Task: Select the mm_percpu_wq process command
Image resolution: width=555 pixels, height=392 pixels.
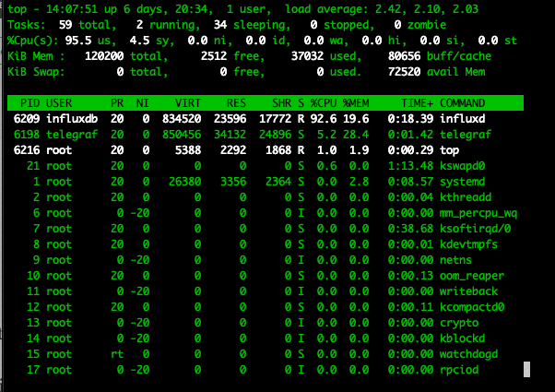Action: (478, 213)
